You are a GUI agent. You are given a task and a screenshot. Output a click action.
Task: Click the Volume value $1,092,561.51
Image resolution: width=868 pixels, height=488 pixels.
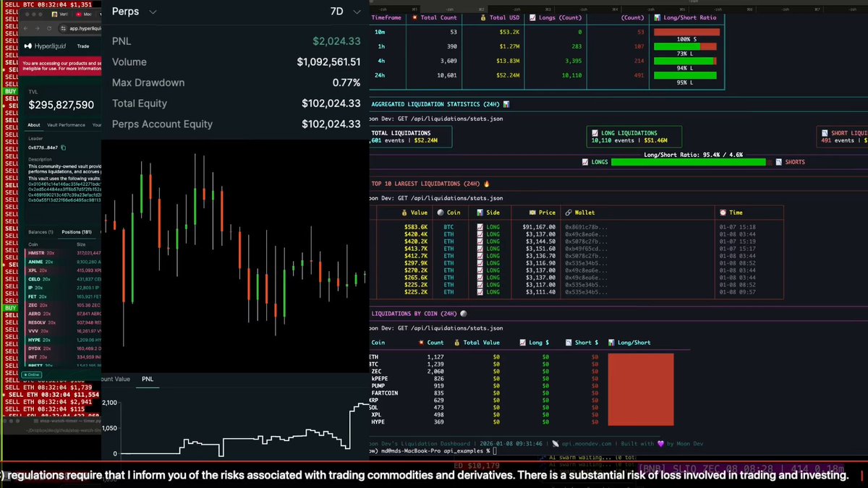coord(328,62)
